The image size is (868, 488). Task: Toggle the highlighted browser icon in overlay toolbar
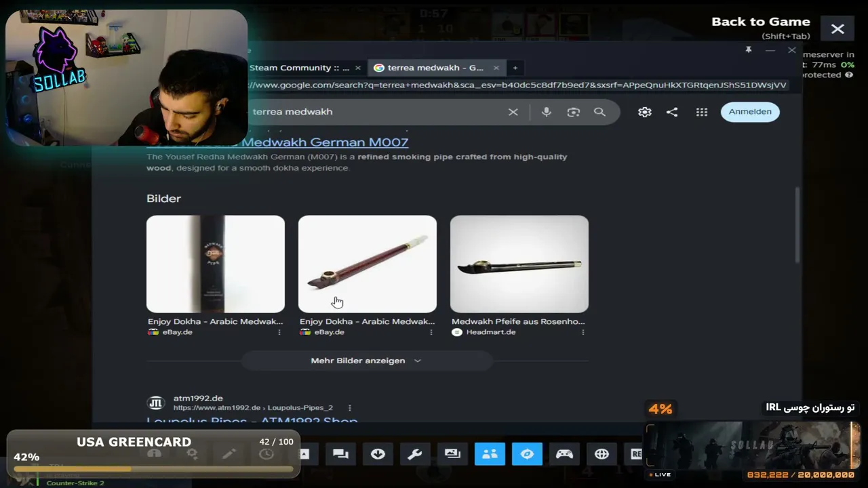pyautogui.click(x=527, y=454)
